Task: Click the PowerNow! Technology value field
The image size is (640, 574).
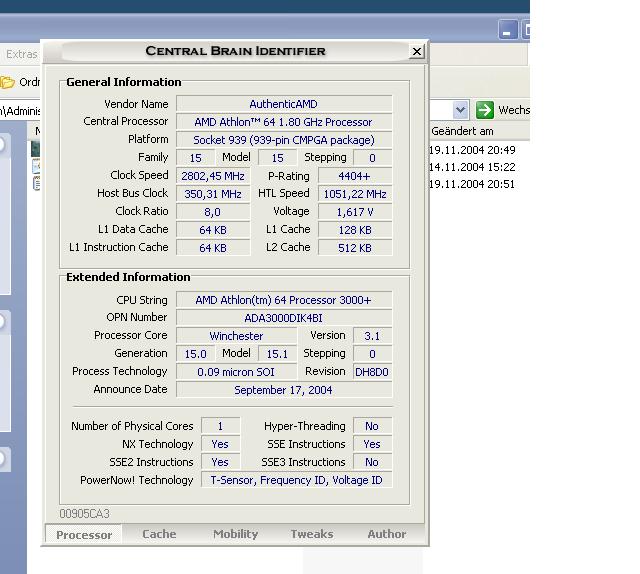Action: 297,480
